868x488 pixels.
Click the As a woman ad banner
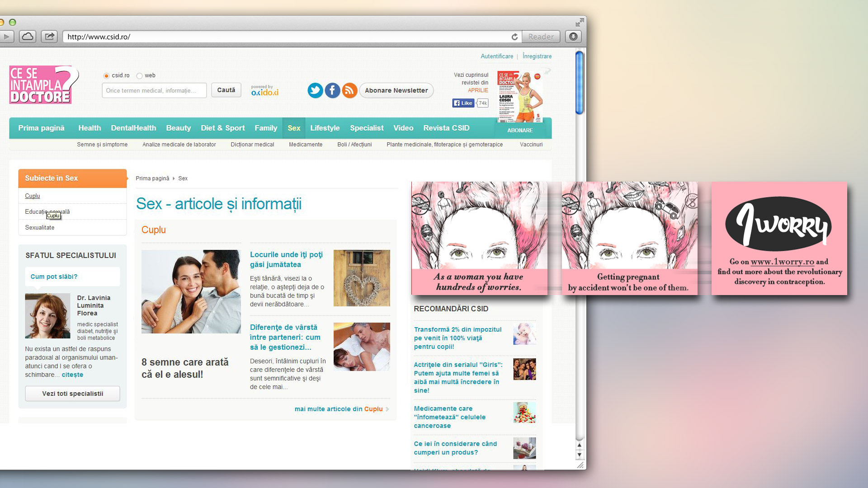click(x=479, y=238)
